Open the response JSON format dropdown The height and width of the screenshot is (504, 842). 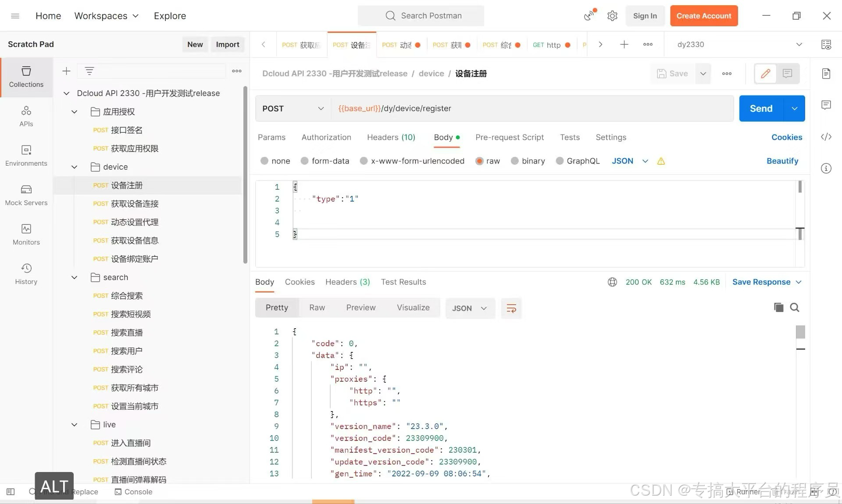(x=470, y=308)
